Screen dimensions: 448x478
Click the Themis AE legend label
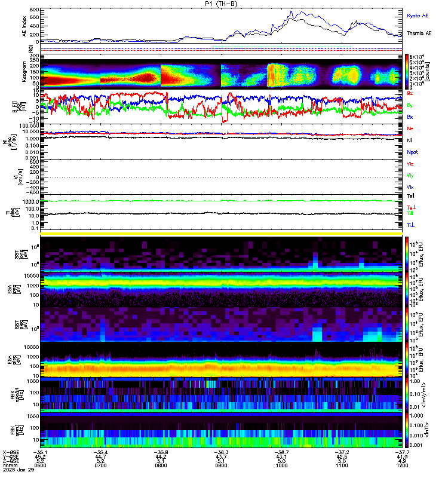pyautogui.click(x=419, y=33)
